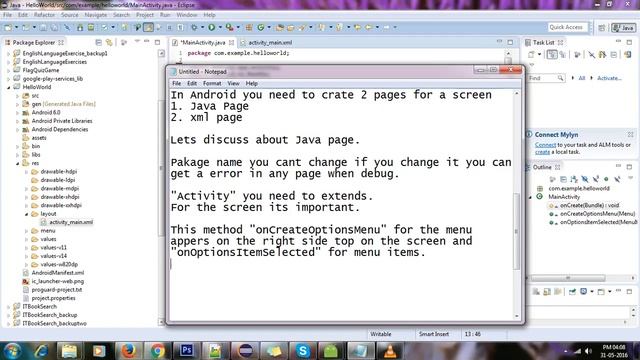The width and height of the screenshot is (640, 360).
Task: Open Skype from the taskbar
Action: click(303, 351)
